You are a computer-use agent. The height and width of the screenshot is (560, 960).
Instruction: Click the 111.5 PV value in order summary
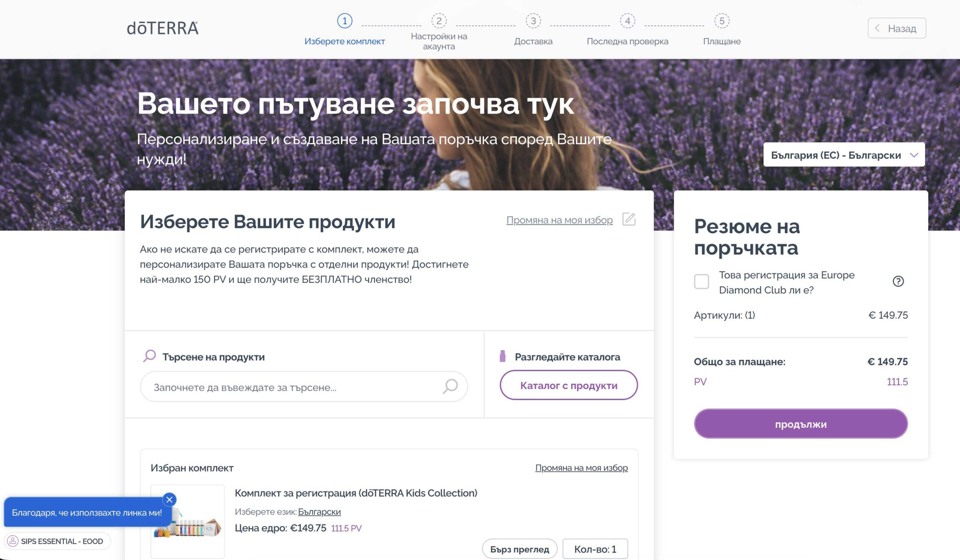coord(897,382)
